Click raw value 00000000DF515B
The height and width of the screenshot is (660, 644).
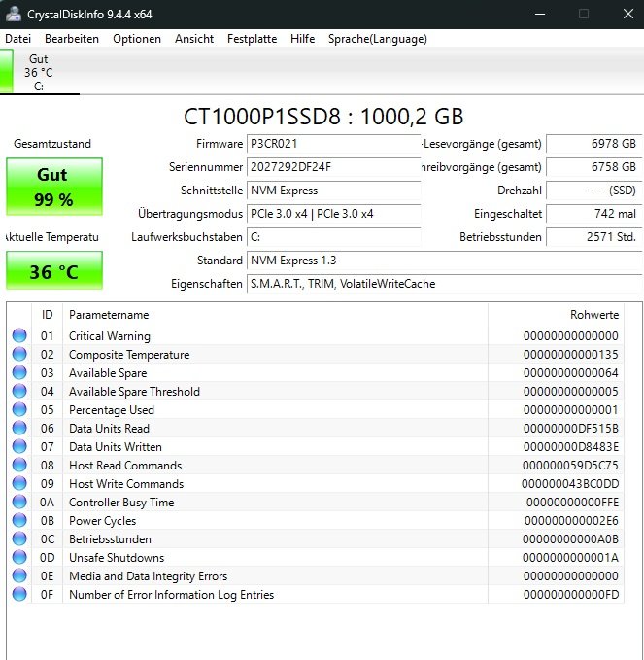click(x=571, y=428)
